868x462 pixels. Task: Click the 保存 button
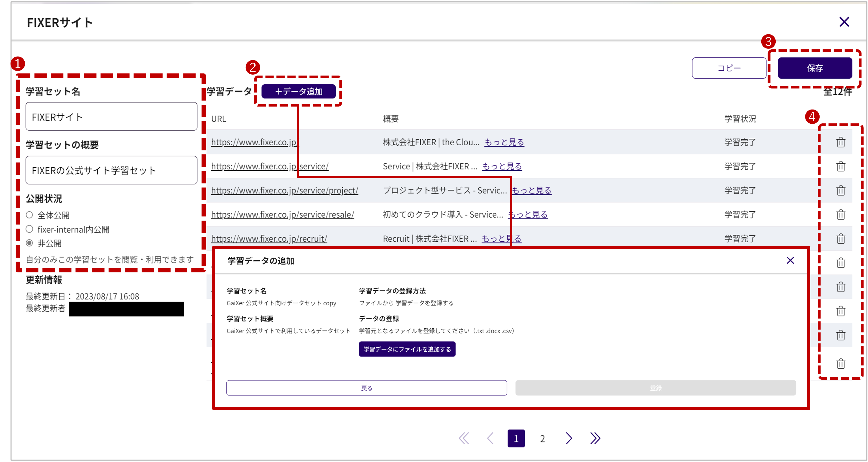point(814,68)
